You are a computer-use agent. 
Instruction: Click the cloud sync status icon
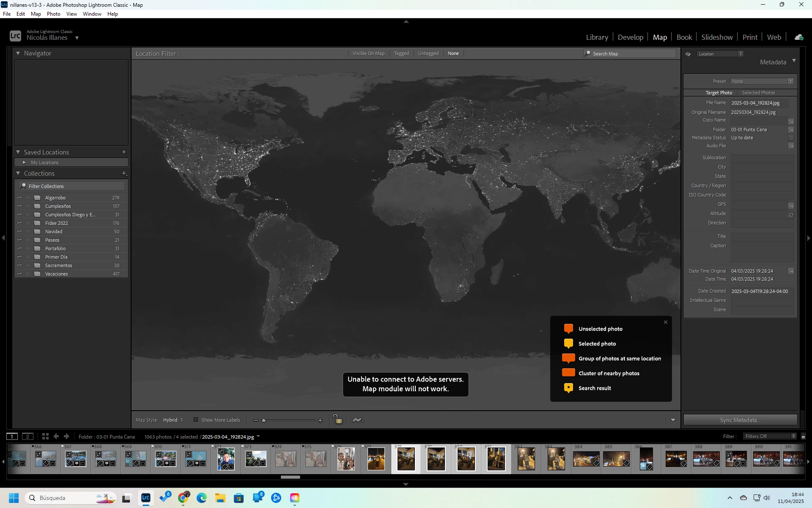(798, 37)
